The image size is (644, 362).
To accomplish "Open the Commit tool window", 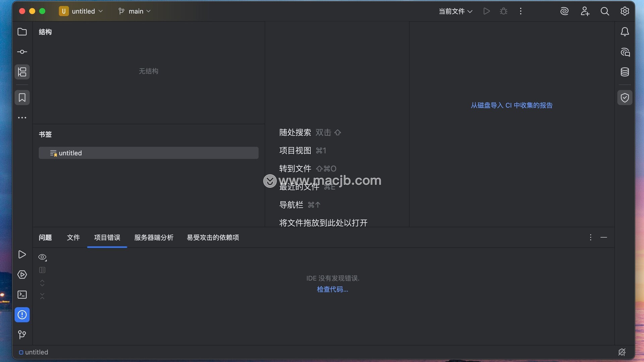I will pos(22,52).
